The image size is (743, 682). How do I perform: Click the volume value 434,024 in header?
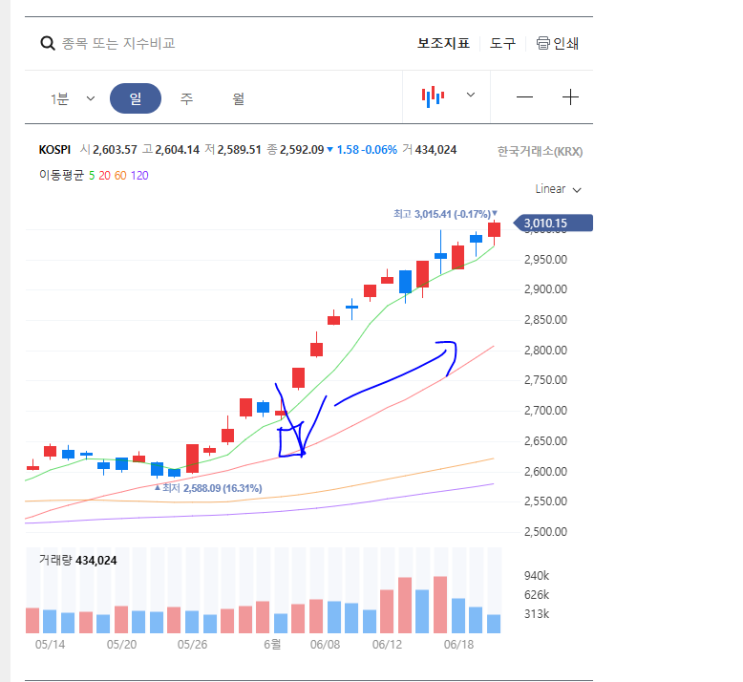(x=436, y=150)
